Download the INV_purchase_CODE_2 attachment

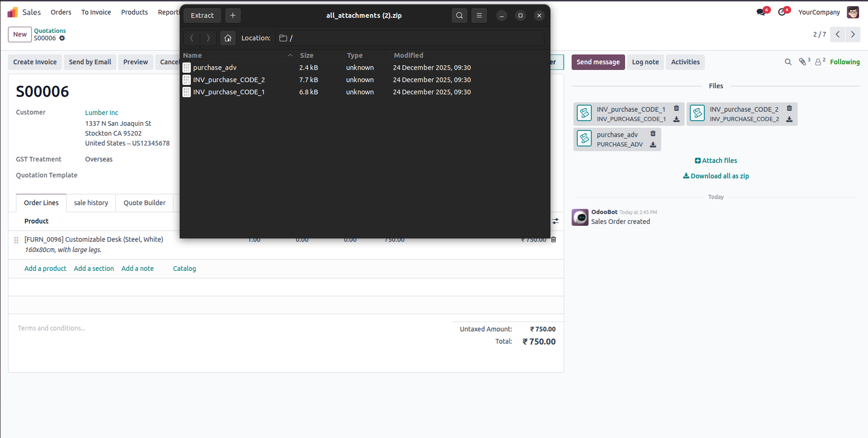tap(789, 119)
